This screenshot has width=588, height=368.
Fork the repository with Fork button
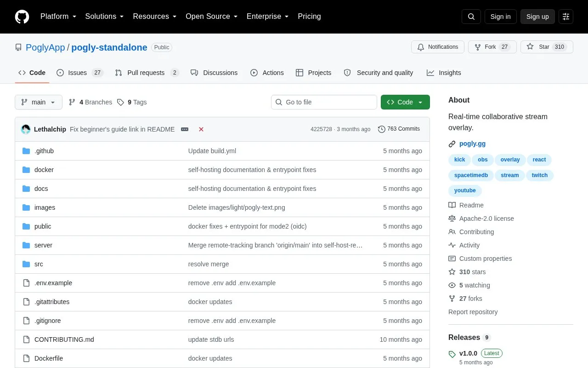click(492, 47)
